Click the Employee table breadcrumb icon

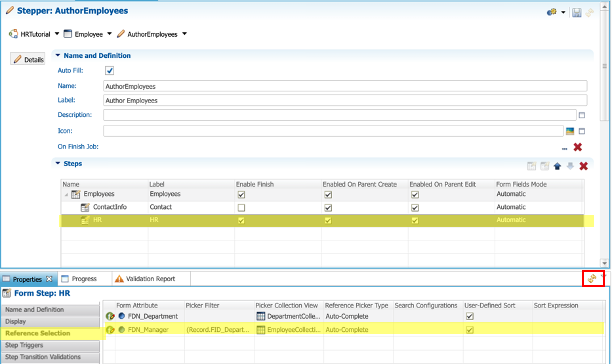click(x=68, y=34)
